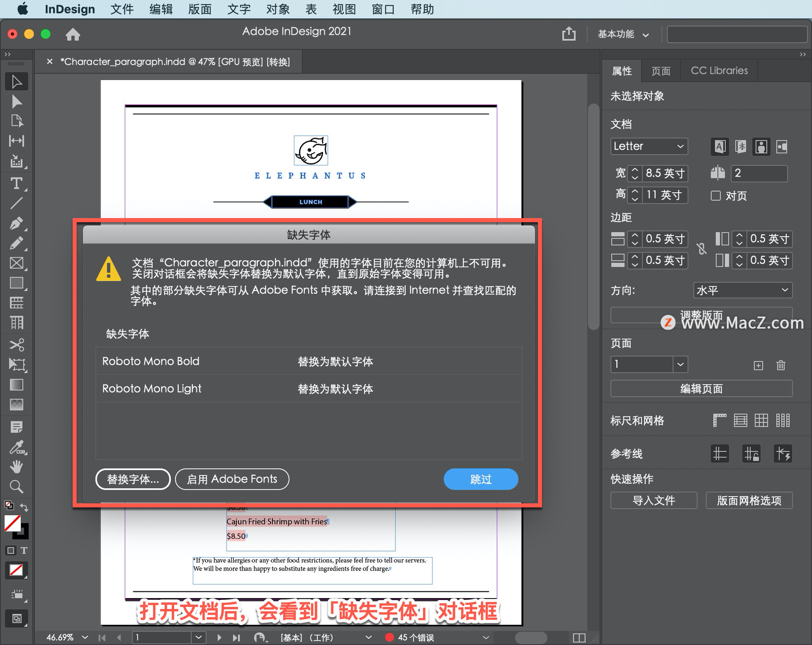This screenshot has height=645, width=812.
Task: Swap fill and stroke colors
Action: tap(24, 507)
